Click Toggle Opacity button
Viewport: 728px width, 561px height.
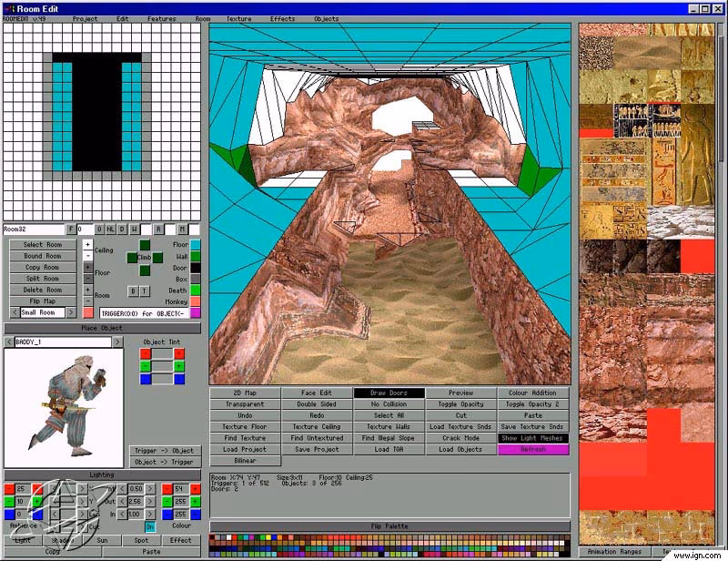click(x=461, y=404)
